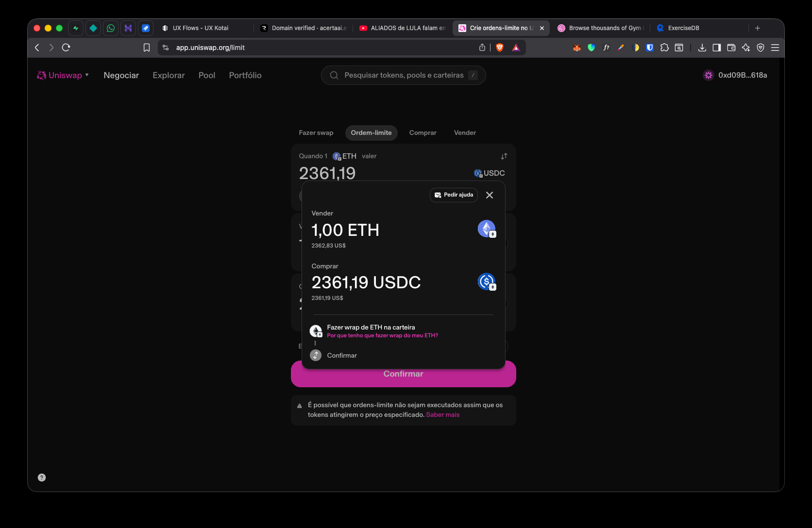The width and height of the screenshot is (812, 528).
Task: Click the share icon in the address bar
Action: (x=482, y=48)
